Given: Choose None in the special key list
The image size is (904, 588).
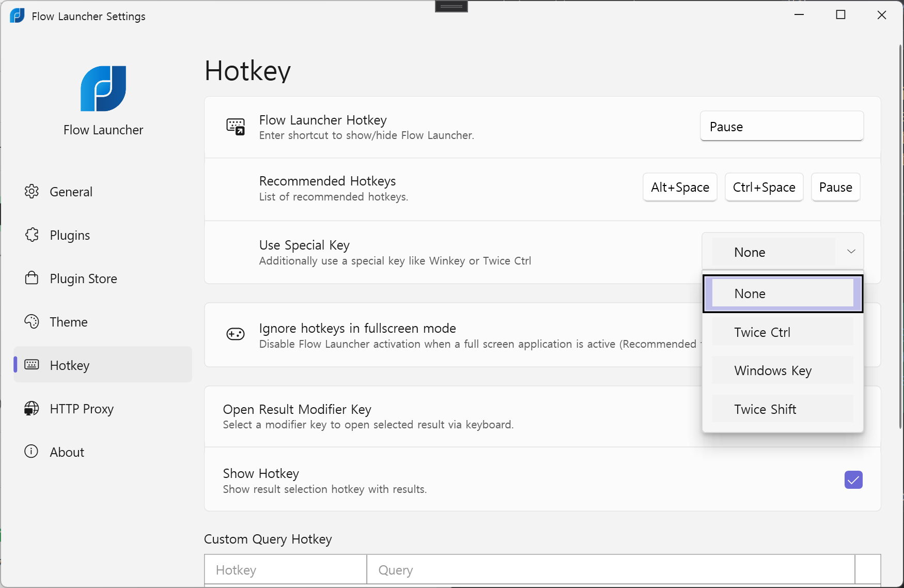Looking at the screenshot, I should click(x=783, y=293).
